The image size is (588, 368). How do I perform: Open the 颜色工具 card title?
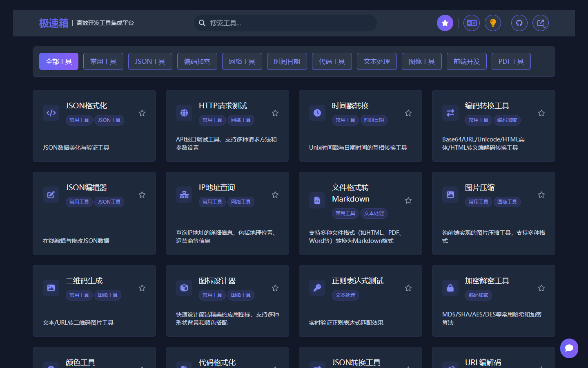pos(80,363)
